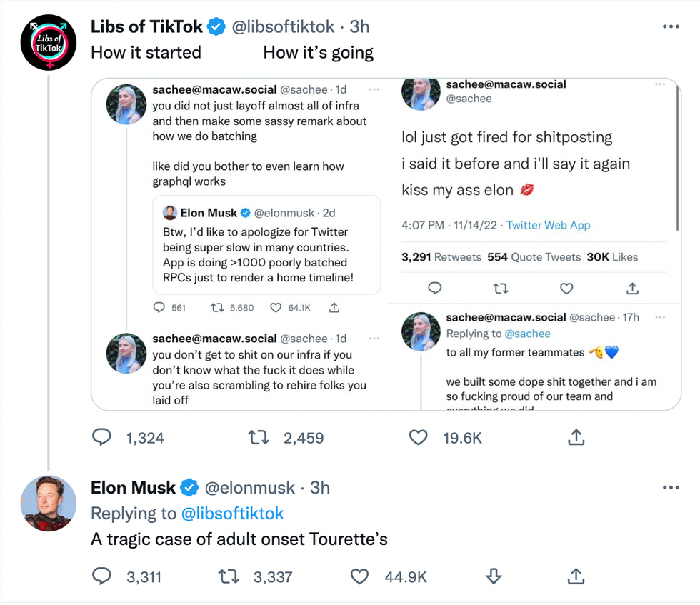
Task: Open Elon Musk's profile name link
Action: click(x=133, y=488)
